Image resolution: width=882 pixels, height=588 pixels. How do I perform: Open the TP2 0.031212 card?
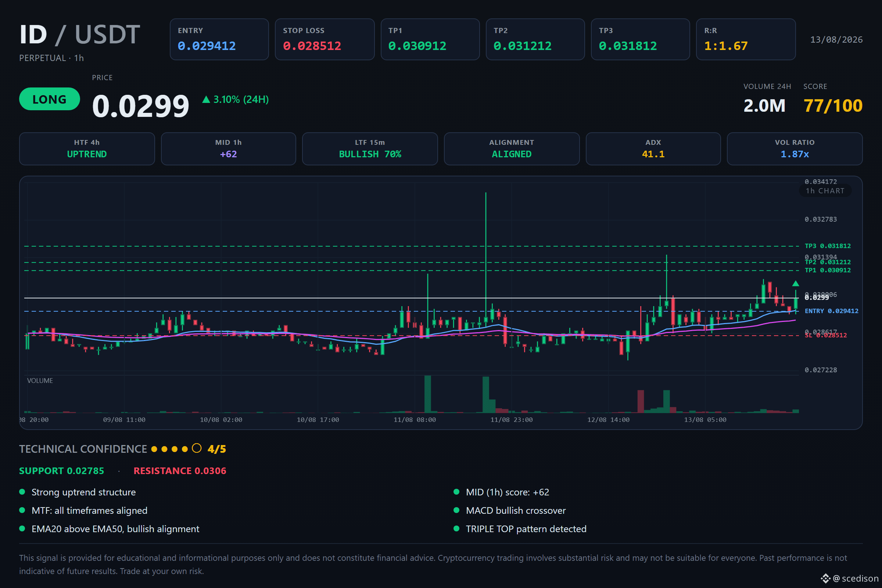pyautogui.click(x=535, y=39)
